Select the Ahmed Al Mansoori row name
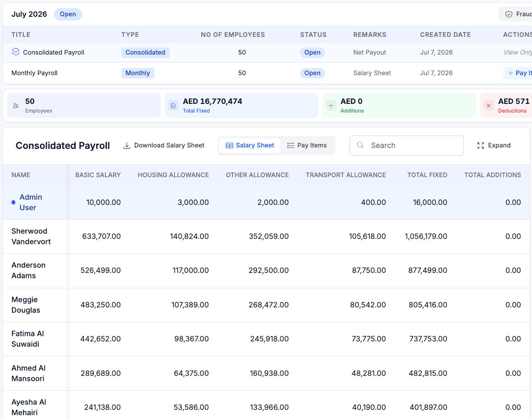Image resolution: width=532 pixels, height=419 pixels. tap(28, 373)
